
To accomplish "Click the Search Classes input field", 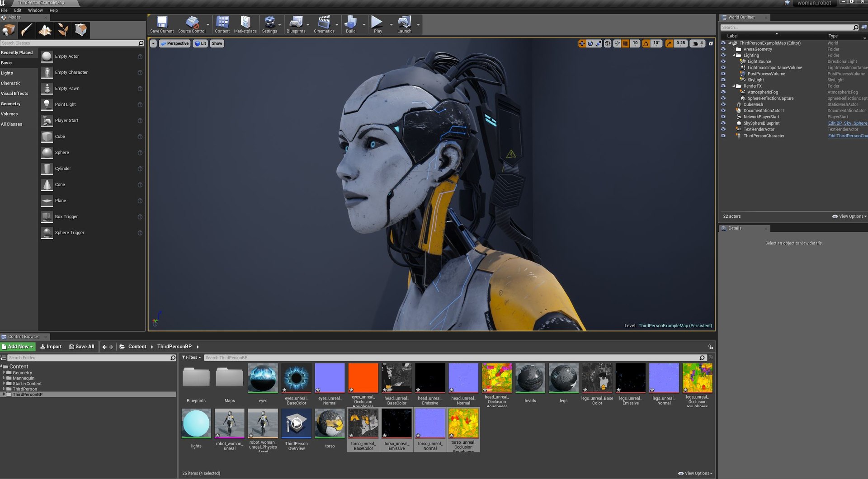I will (71, 43).
